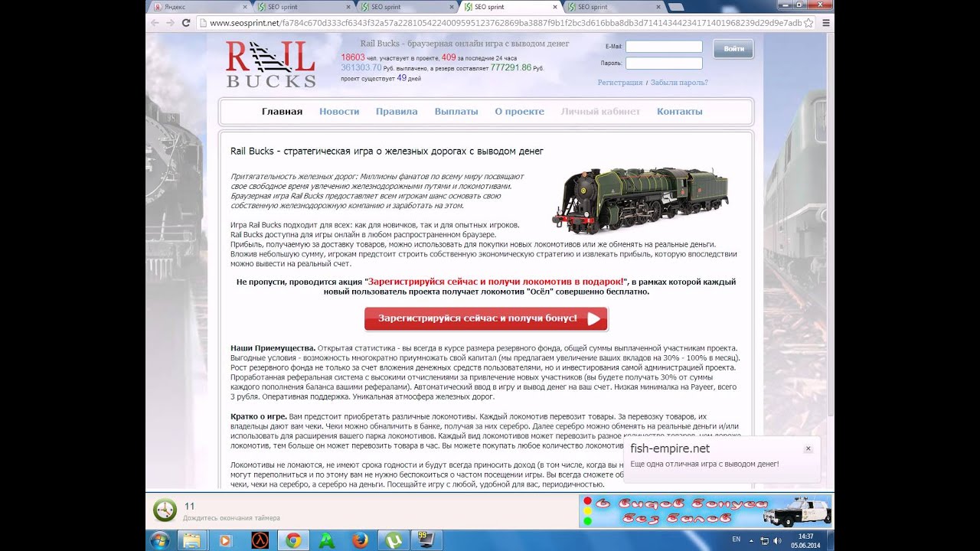Open the Выплаты menu item
Viewport: 980px width, 551px height.
[456, 112]
